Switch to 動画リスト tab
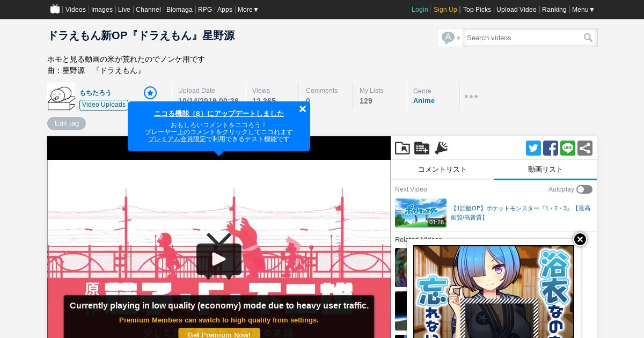This screenshot has width=644, height=338. [545, 170]
